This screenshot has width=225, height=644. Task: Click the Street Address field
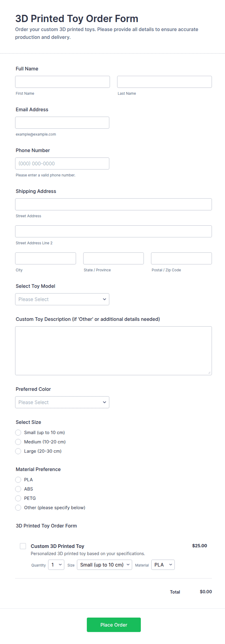113,204
